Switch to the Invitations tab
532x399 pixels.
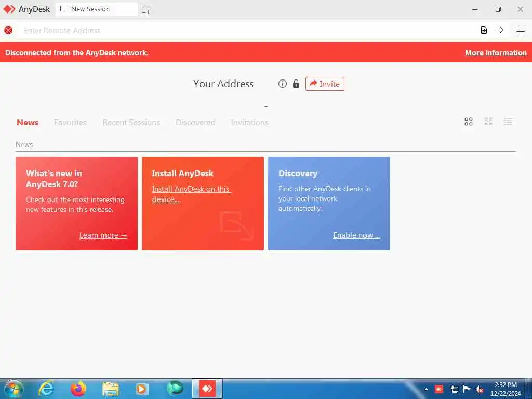(250, 123)
